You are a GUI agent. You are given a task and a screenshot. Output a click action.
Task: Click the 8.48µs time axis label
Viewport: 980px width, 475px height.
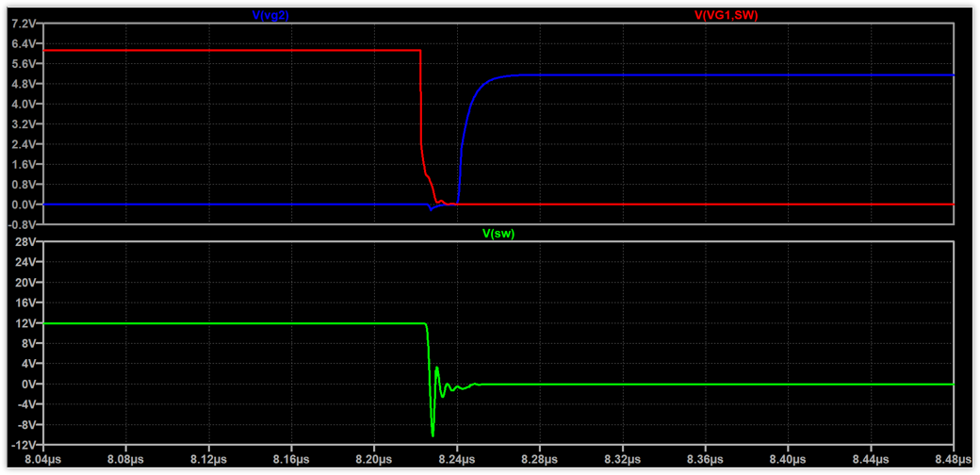tap(953, 459)
